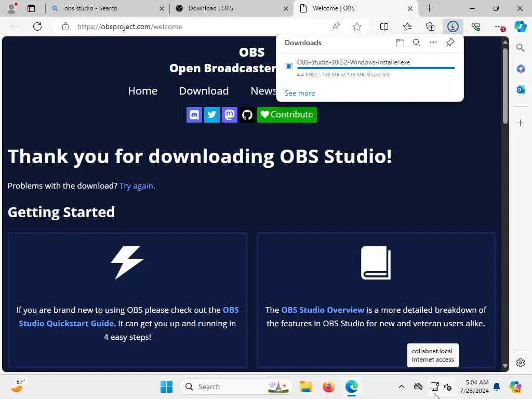
Task: Open the muted volume tray icon
Action: click(x=448, y=387)
